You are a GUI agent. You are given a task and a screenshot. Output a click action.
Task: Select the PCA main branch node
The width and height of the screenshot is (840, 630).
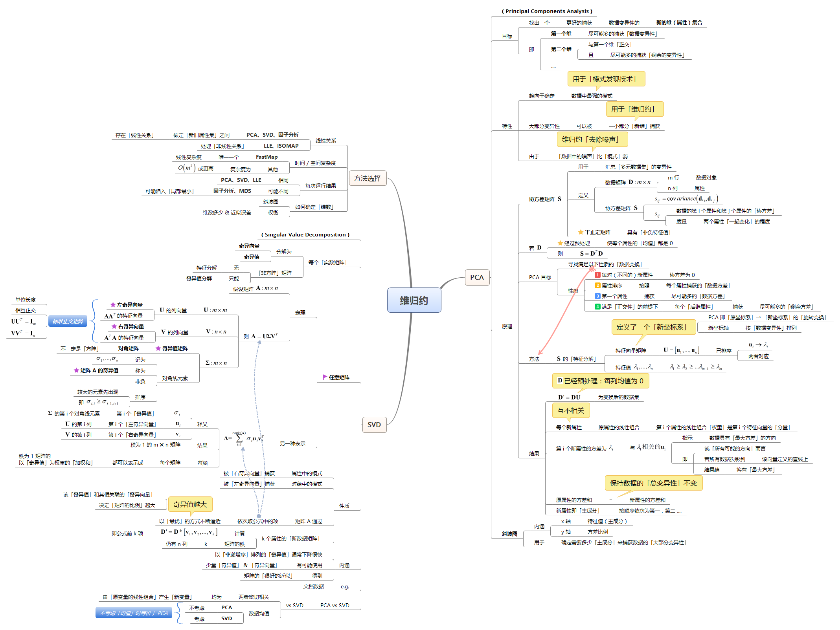click(477, 277)
